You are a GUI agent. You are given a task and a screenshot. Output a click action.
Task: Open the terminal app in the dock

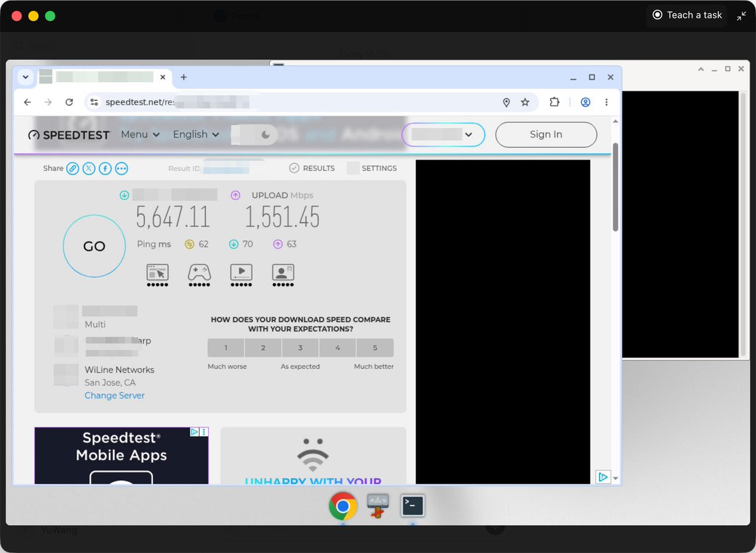(x=413, y=505)
